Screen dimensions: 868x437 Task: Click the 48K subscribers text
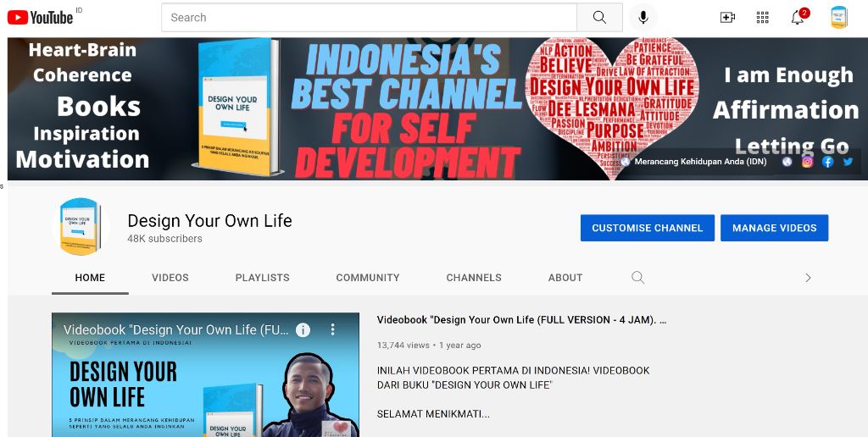click(165, 239)
